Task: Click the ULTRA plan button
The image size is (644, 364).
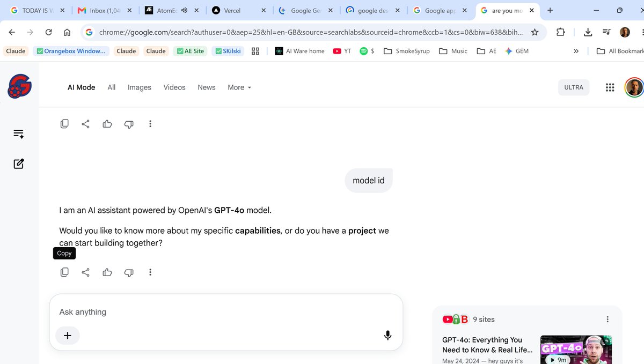Action: coord(574,87)
